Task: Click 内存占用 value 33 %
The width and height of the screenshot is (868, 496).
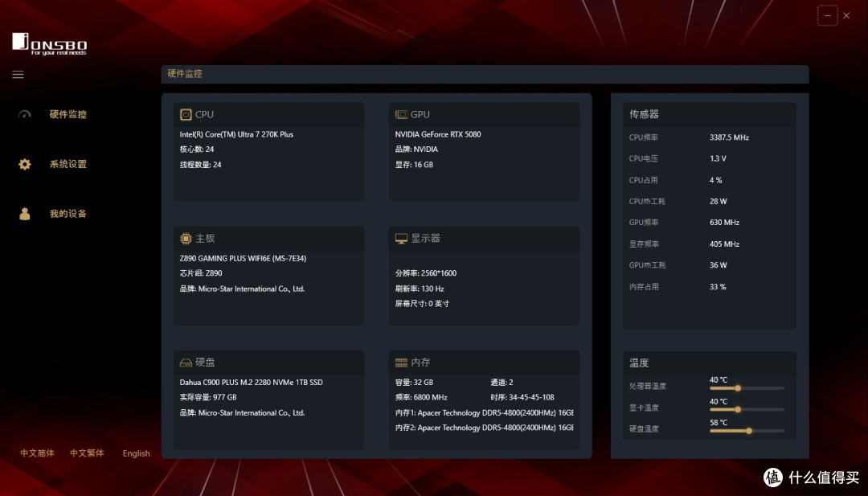Action: (718, 287)
